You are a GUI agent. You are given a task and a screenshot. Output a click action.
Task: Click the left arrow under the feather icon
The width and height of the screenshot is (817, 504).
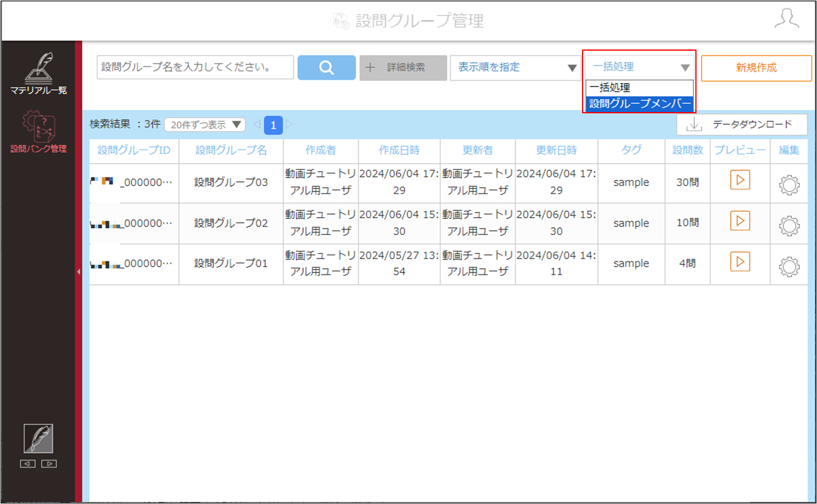tap(28, 463)
